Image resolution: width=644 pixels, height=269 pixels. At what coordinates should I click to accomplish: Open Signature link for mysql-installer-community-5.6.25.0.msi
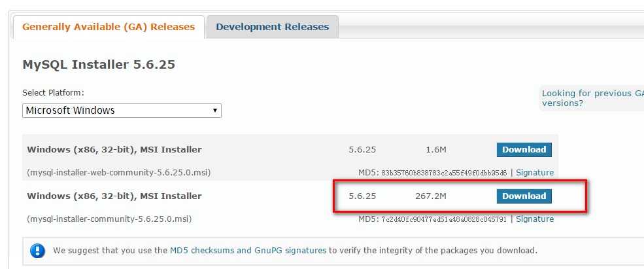[x=535, y=219]
